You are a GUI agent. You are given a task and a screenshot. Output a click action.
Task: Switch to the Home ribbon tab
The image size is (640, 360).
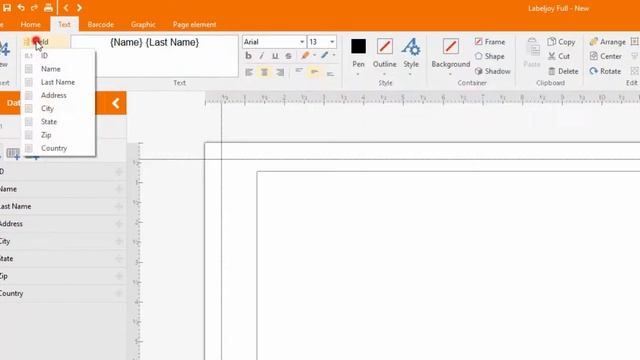click(x=31, y=24)
